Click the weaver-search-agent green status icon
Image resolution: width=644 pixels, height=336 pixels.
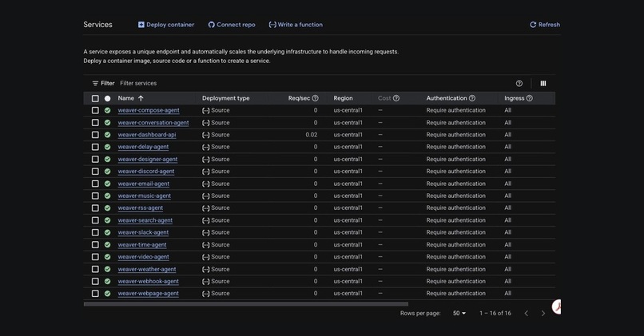[x=107, y=220]
